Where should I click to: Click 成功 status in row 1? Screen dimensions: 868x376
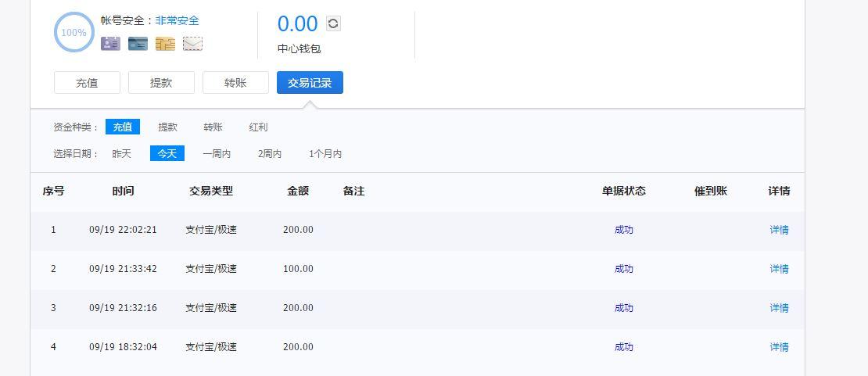point(624,229)
